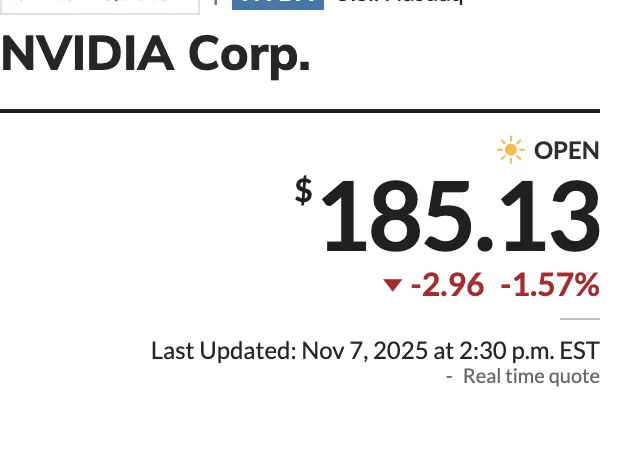Click the OPEN market status label
The width and height of the screenshot is (620, 466).
(566, 151)
